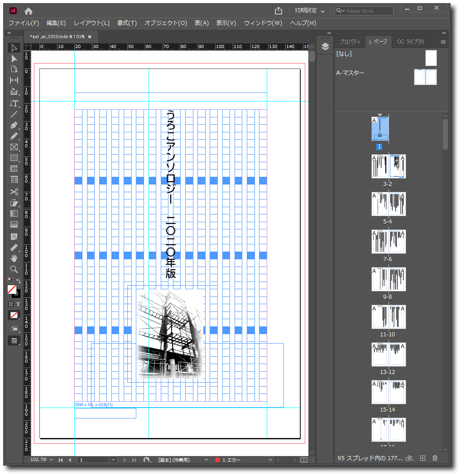Image resolution: width=461 pixels, height=476 pixels.
Task: Pick the Scissors tool
Action: pyautogui.click(x=14, y=191)
